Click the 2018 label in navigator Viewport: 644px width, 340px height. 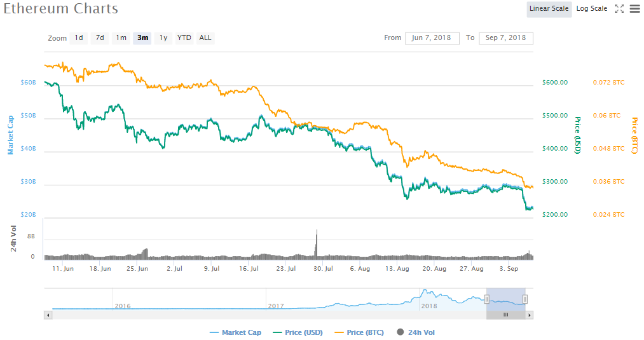[x=428, y=306]
